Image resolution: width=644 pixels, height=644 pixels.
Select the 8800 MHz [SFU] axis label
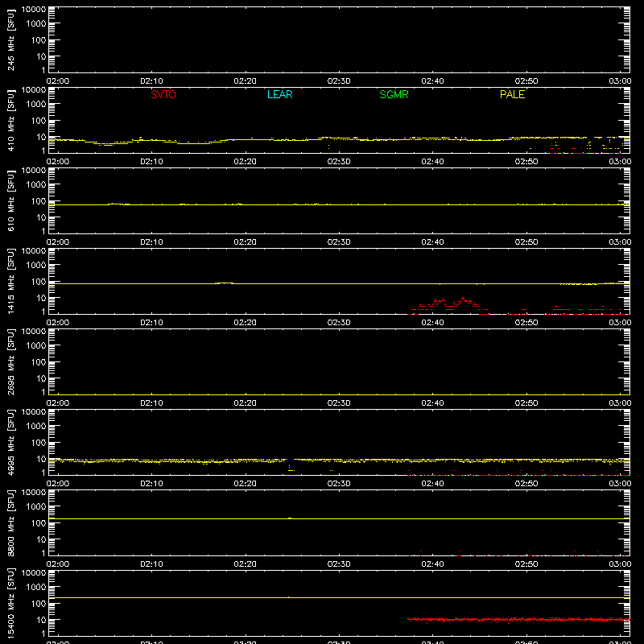tap(10, 522)
